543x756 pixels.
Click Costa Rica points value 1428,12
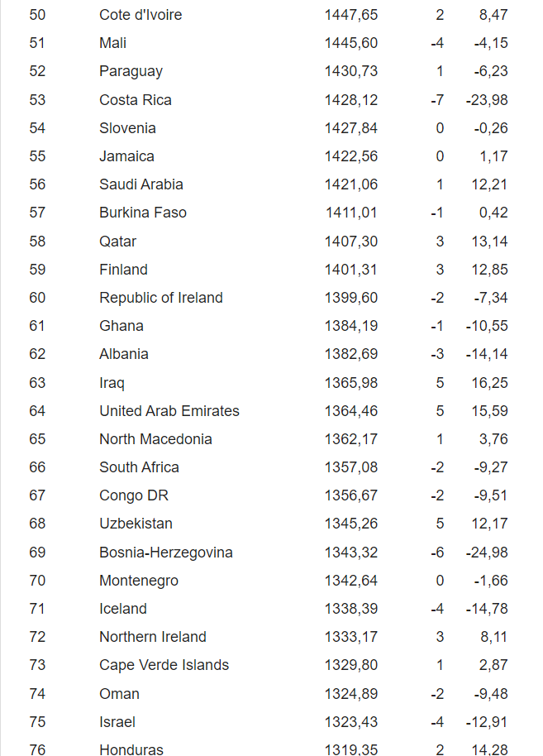(350, 100)
